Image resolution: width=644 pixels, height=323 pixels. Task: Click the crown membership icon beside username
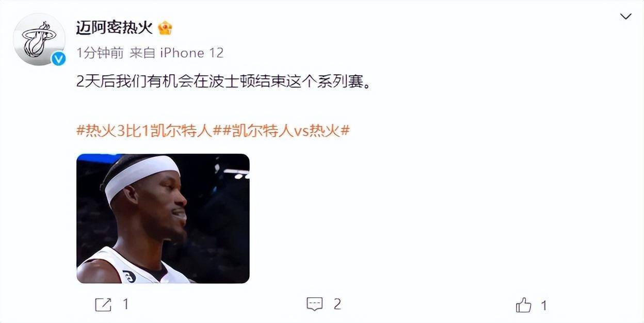pos(165,27)
